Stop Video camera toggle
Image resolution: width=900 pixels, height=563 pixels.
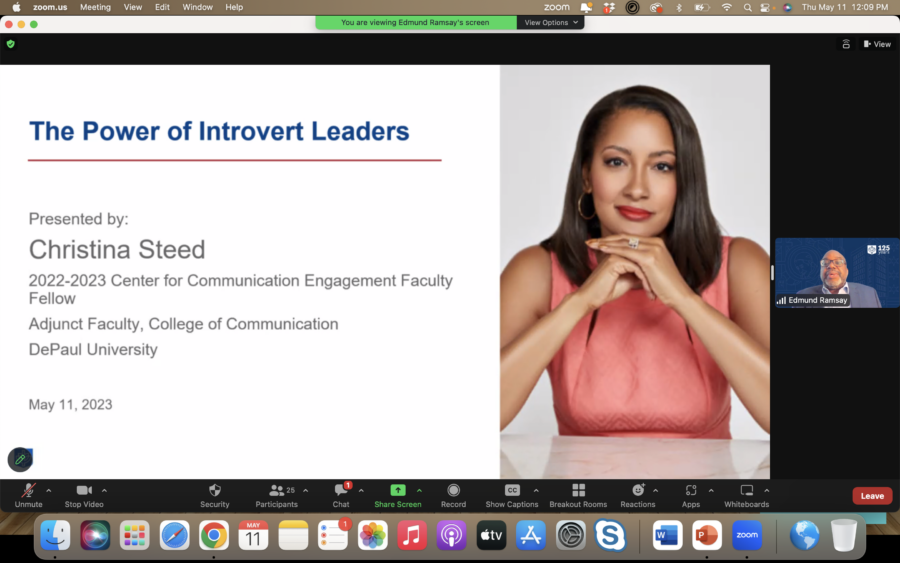(x=84, y=491)
